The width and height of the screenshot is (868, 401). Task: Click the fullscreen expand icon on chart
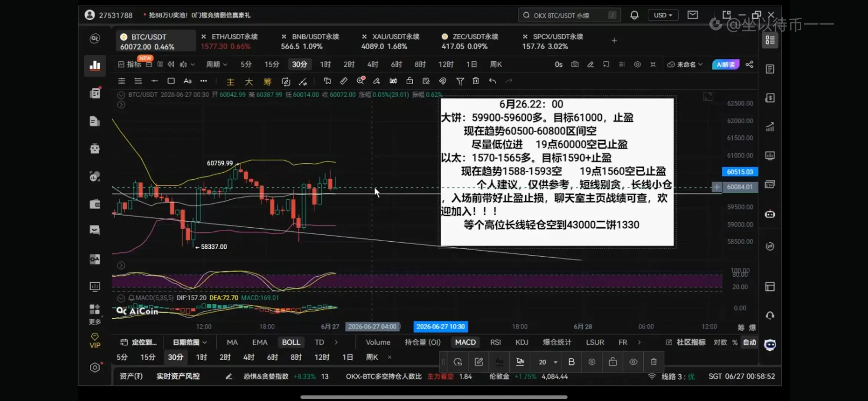pyautogui.click(x=708, y=97)
